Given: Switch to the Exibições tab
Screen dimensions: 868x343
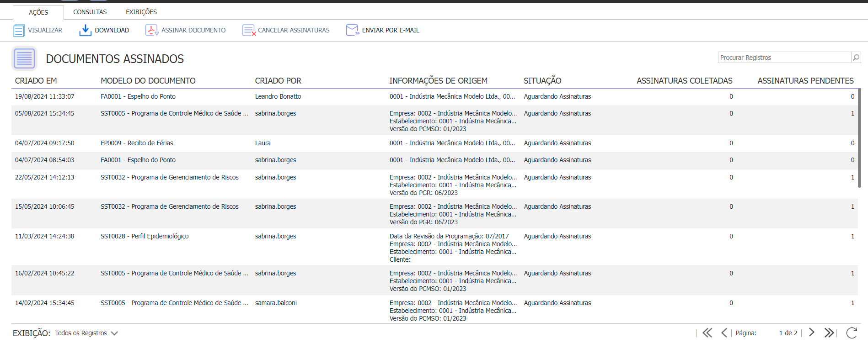Looking at the screenshot, I should coord(141,12).
